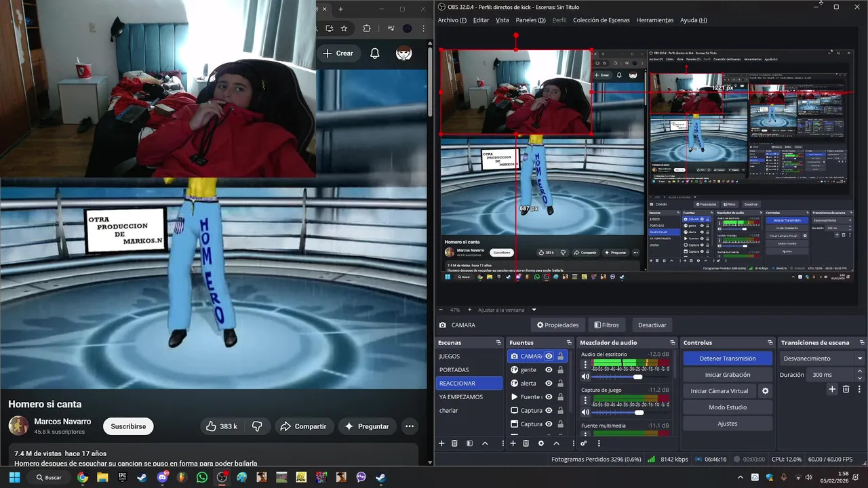Pop out the Escenas dock
868x488 pixels.
pos(498,342)
